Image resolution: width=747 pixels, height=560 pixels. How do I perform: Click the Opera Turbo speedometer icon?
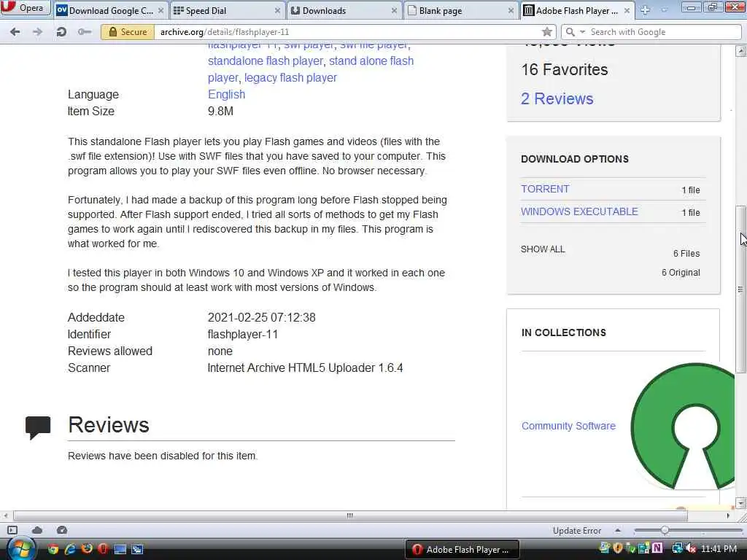[x=62, y=530]
